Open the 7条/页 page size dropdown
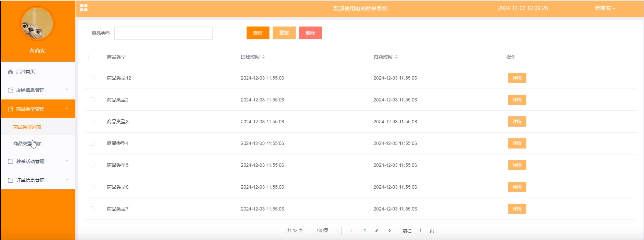Image resolution: width=644 pixels, height=240 pixels. [x=325, y=231]
